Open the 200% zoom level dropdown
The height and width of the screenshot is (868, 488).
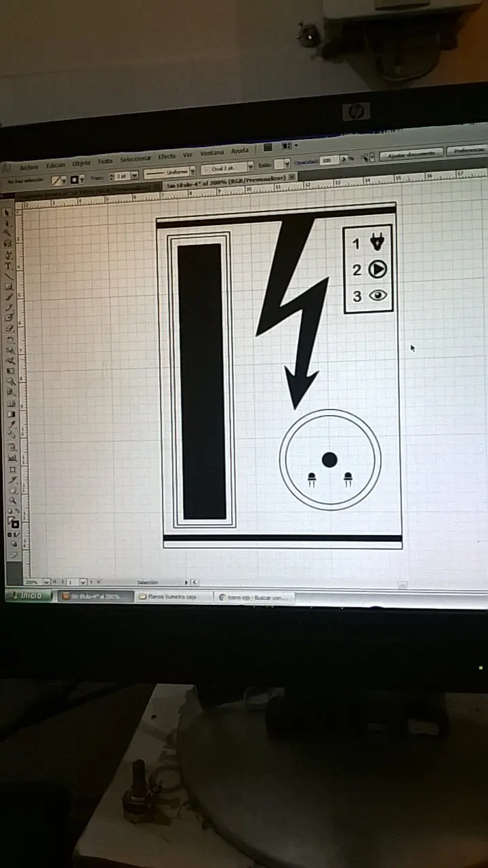click(x=46, y=583)
